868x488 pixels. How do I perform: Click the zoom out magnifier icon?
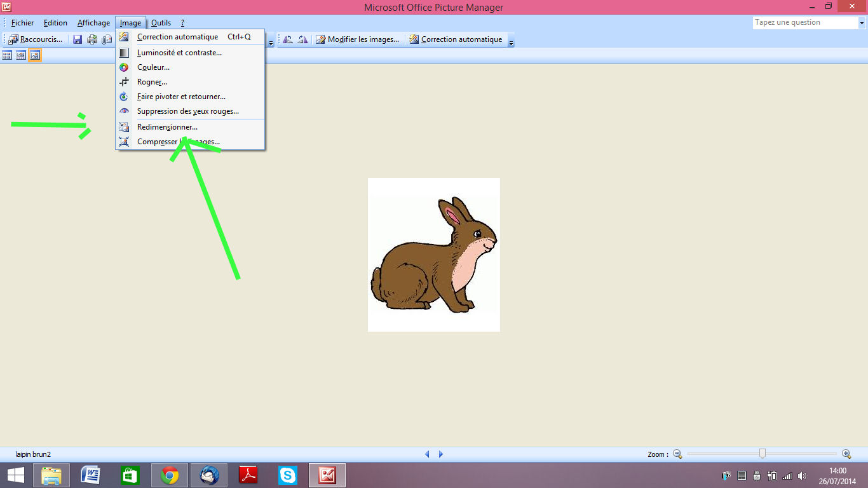click(677, 454)
